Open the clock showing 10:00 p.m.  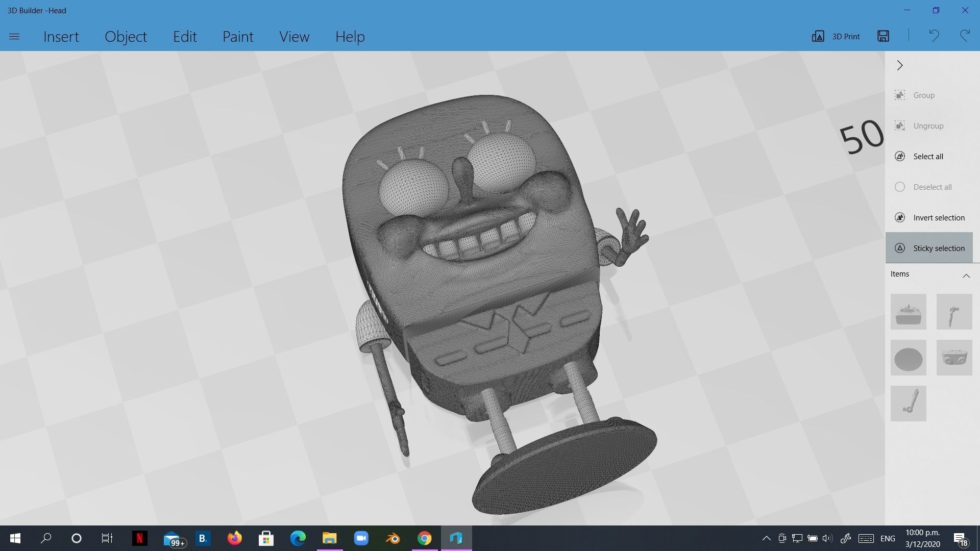(x=923, y=538)
